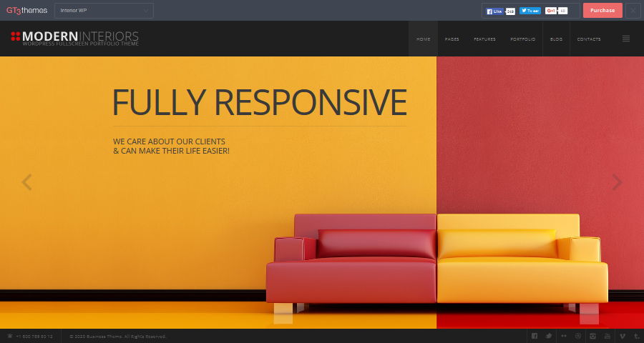This screenshot has height=343, width=644.
Task: Click the Tumblr icon in the footer
Action: (636, 336)
